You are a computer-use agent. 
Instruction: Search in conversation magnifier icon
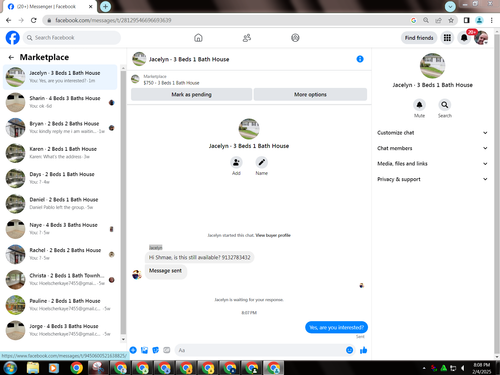tap(445, 105)
